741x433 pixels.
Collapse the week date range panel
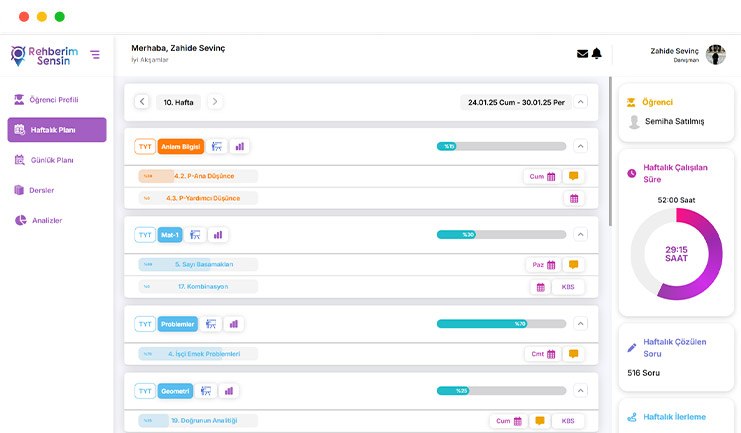tap(581, 101)
